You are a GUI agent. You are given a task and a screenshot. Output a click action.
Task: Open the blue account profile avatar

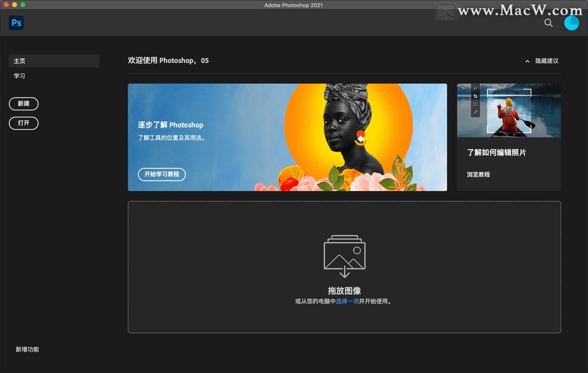tap(571, 23)
